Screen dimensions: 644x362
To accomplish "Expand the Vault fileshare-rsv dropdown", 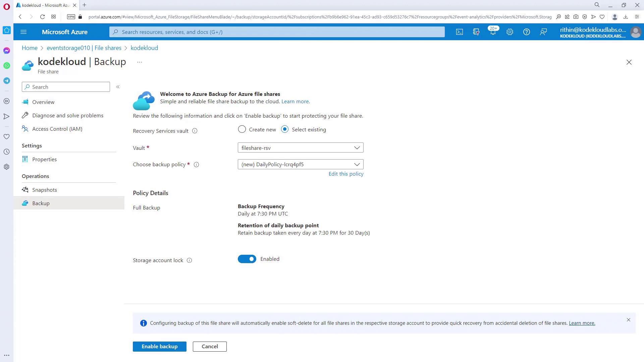I will [300, 148].
